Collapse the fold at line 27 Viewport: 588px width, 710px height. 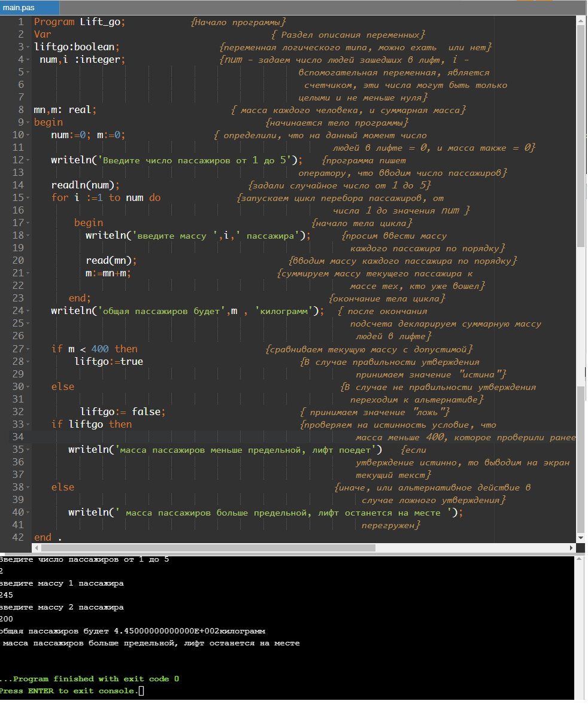tap(28, 349)
